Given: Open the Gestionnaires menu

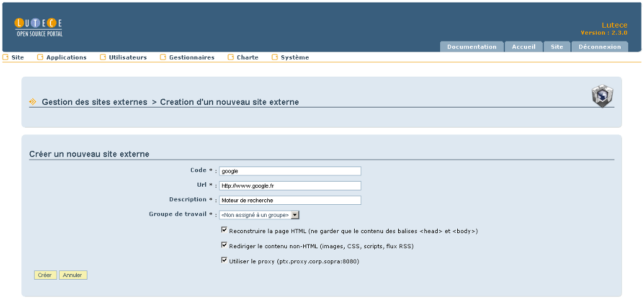Looking at the screenshot, I should pos(192,57).
